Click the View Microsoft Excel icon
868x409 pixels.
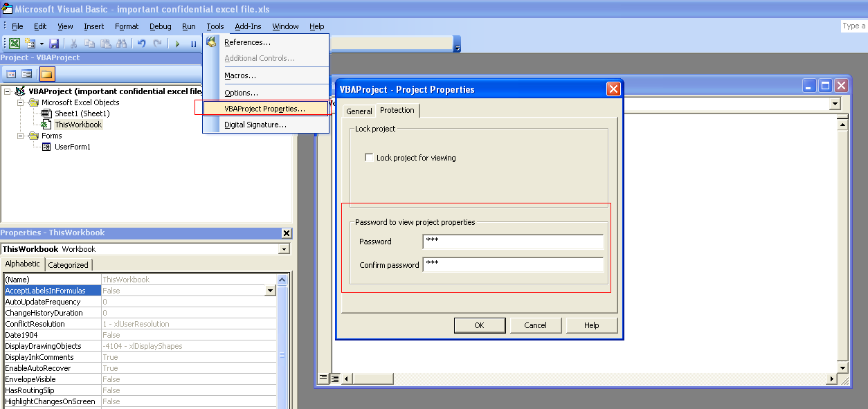pos(14,44)
